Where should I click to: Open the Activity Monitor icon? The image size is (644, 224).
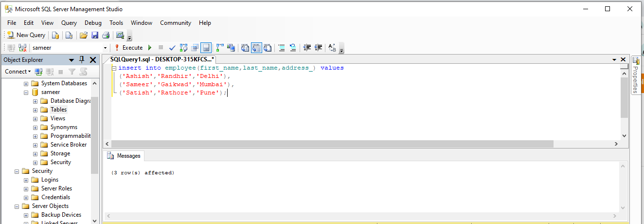pyautogui.click(x=120, y=35)
